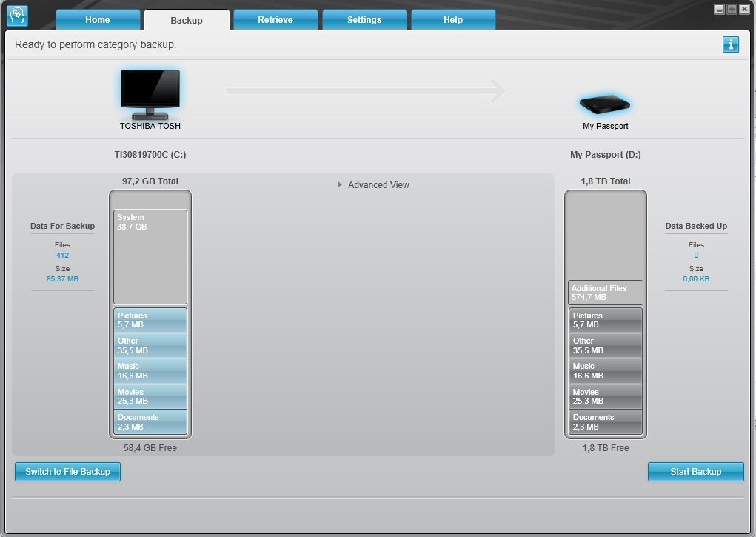Click the 0 files backed up value

696,256
